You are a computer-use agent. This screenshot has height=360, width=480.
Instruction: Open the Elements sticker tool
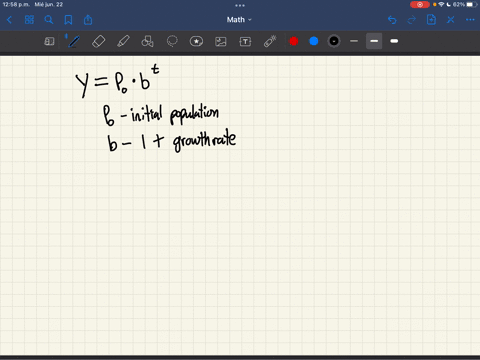point(196,41)
